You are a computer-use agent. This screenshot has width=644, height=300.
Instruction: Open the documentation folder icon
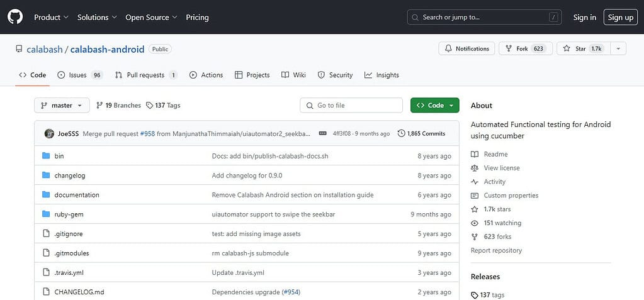[46, 194]
